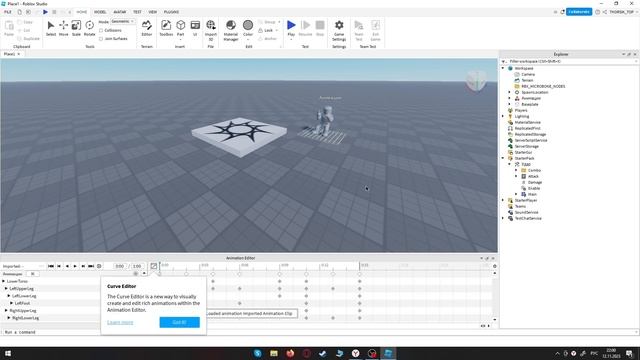The image size is (640, 360).
Task: Toggle the Join Surfaces checkbox
Action: [x=101, y=39]
